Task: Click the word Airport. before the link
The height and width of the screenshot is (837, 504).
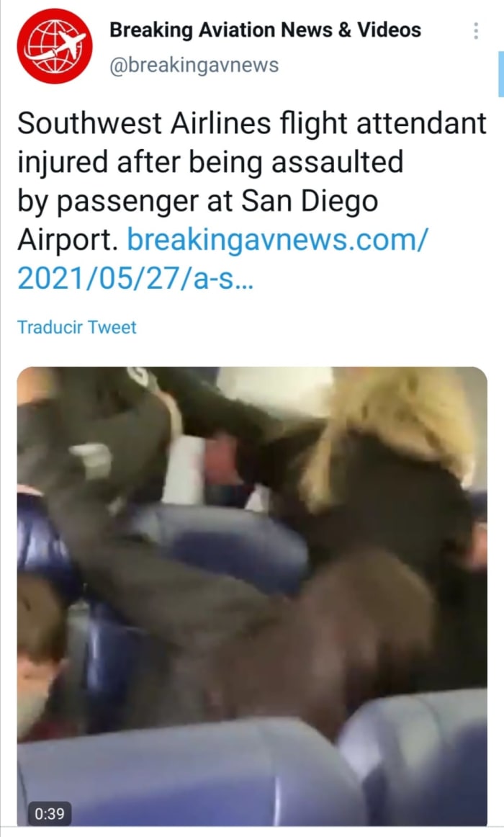Action: click(x=67, y=240)
